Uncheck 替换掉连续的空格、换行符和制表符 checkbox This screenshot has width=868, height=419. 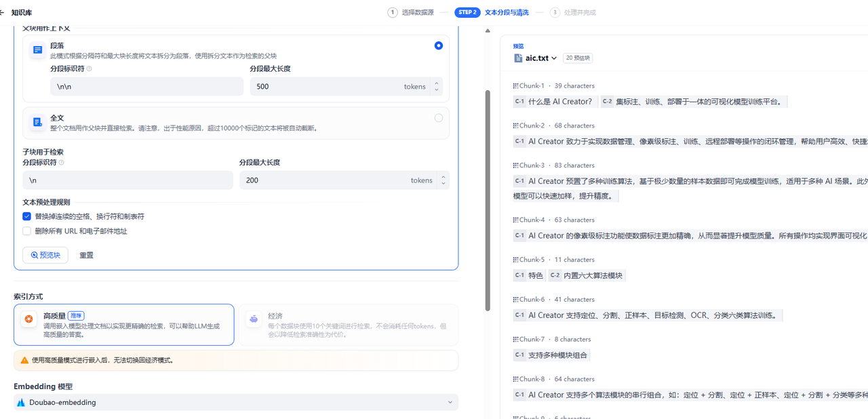pyautogui.click(x=27, y=217)
